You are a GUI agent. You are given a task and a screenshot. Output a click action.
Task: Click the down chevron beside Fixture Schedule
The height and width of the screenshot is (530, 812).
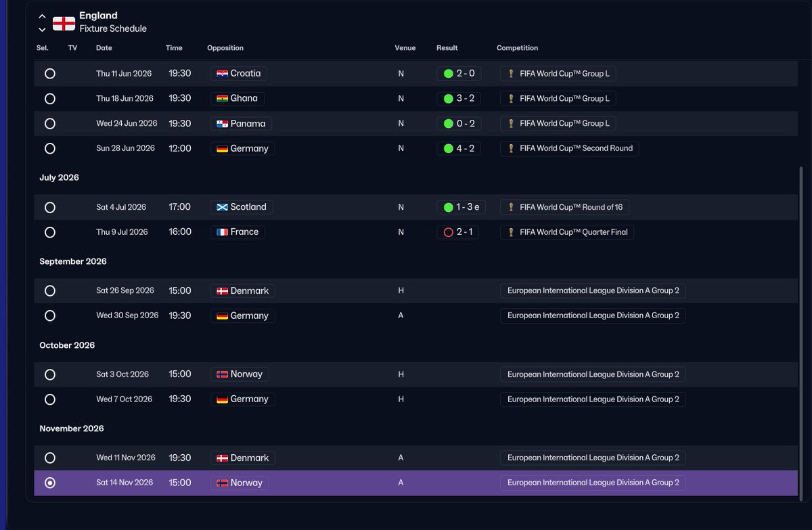[42, 29]
